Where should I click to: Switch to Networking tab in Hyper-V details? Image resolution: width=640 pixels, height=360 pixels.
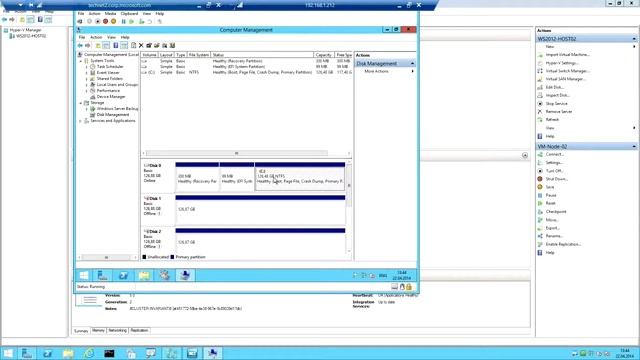click(x=118, y=330)
